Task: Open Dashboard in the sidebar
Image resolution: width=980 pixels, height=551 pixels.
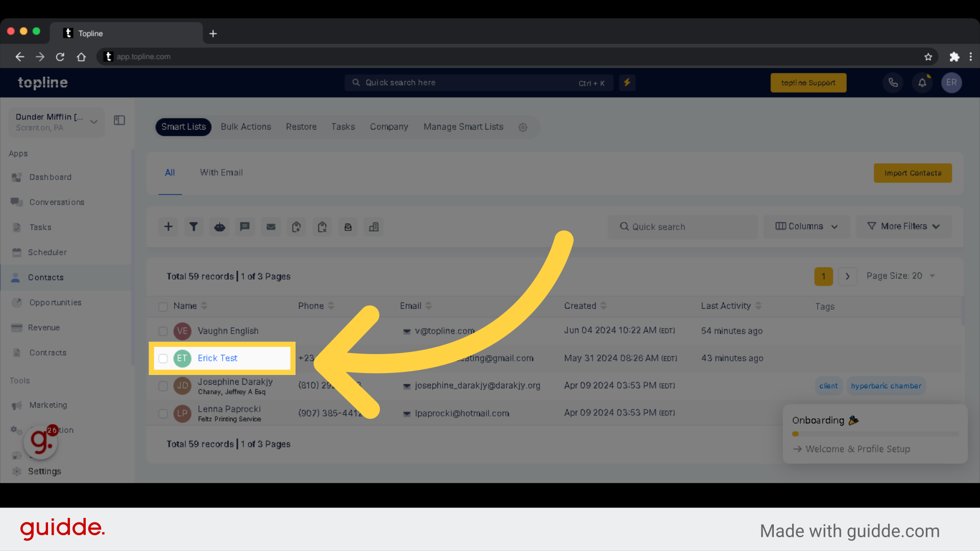Action: [50, 177]
